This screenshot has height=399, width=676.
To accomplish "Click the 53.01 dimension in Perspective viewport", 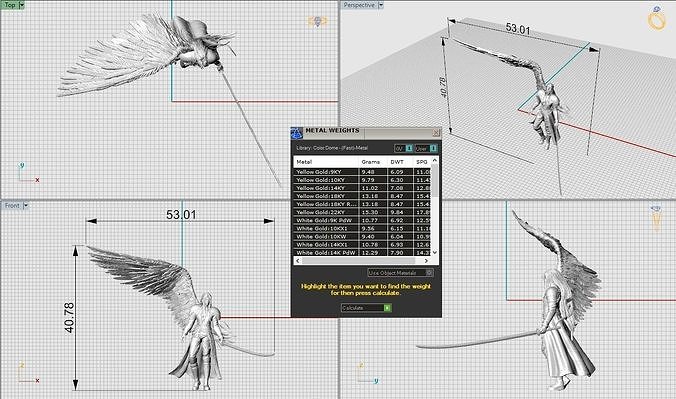I will pyautogui.click(x=517, y=29).
